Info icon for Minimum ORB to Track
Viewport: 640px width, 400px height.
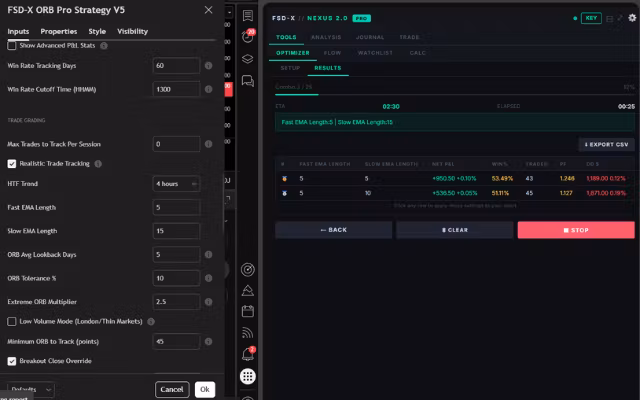[x=208, y=342]
